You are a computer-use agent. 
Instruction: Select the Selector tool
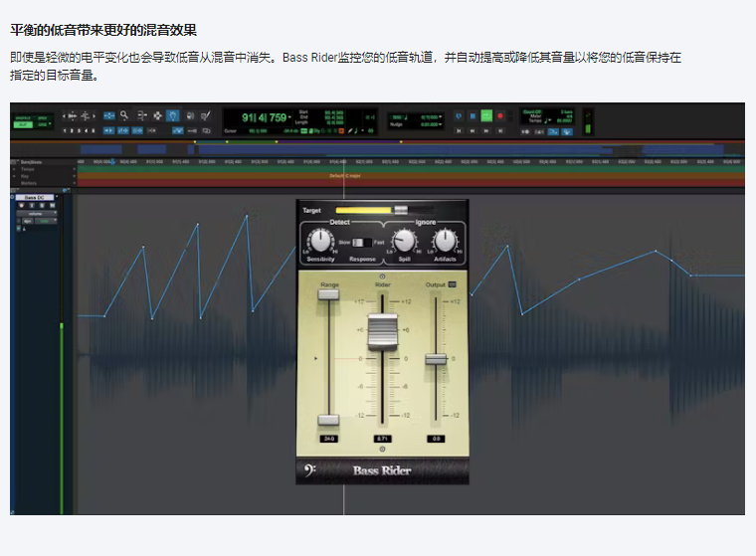(157, 115)
